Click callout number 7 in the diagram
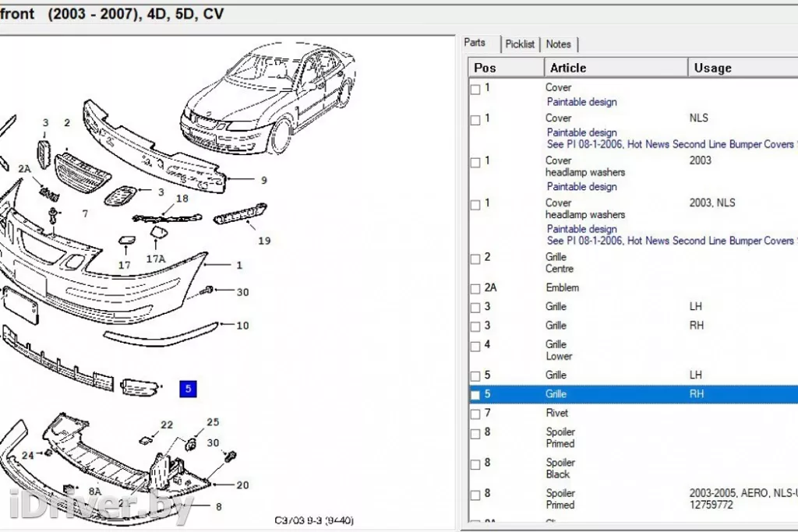This screenshot has height=532, width=798. point(85,213)
